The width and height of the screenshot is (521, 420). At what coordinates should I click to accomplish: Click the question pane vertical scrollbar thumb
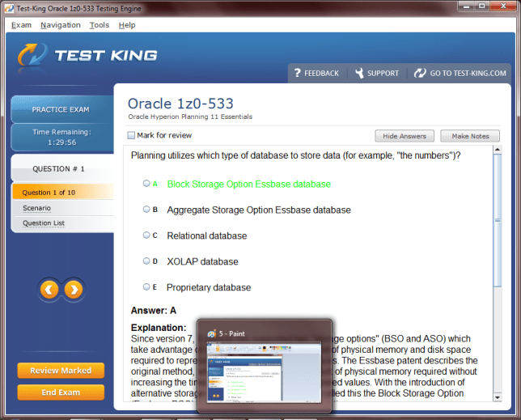click(x=497, y=220)
